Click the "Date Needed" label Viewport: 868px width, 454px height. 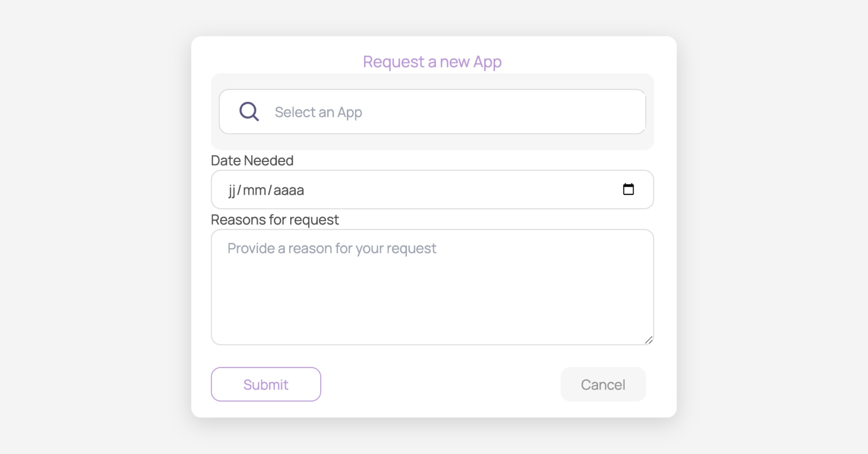(252, 160)
